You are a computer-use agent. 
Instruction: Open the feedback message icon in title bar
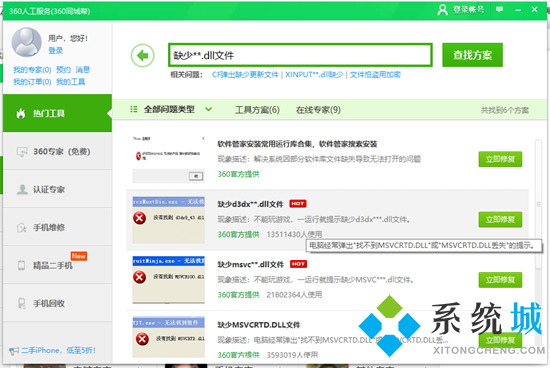tap(499, 9)
